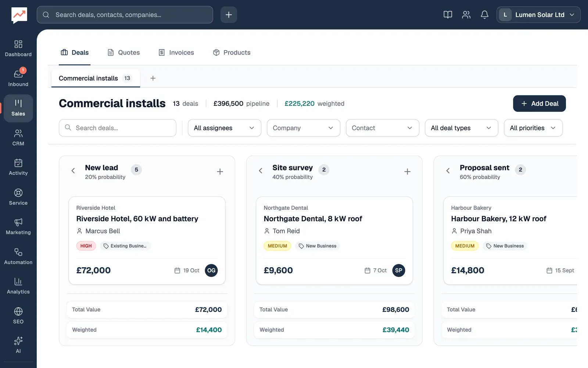
Task: Open Analytics section
Action: [x=18, y=286]
